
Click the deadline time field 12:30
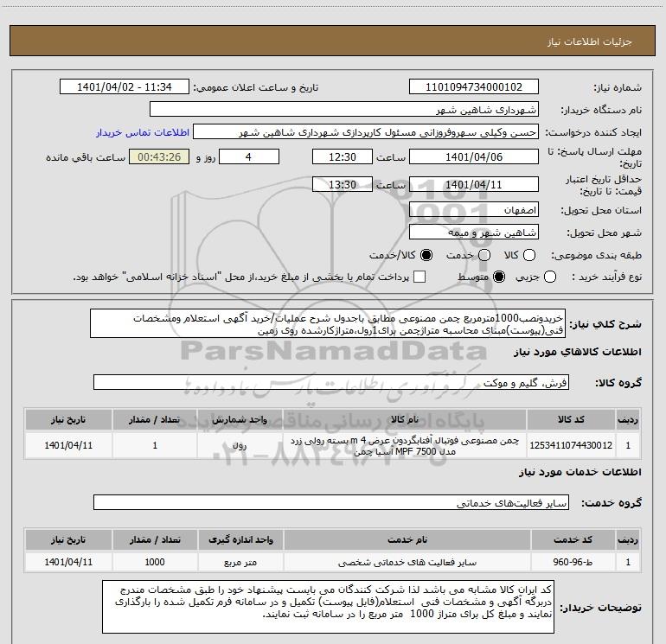(343, 156)
